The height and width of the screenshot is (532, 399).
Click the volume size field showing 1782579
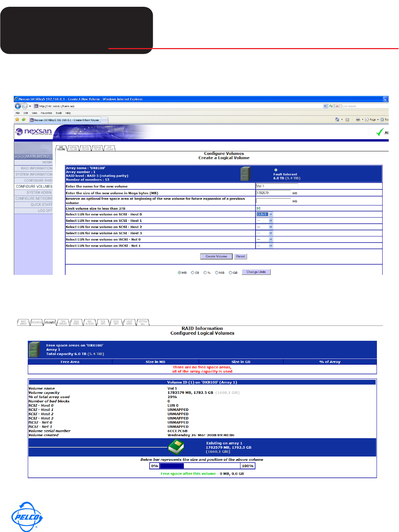pyautogui.click(x=273, y=193)
